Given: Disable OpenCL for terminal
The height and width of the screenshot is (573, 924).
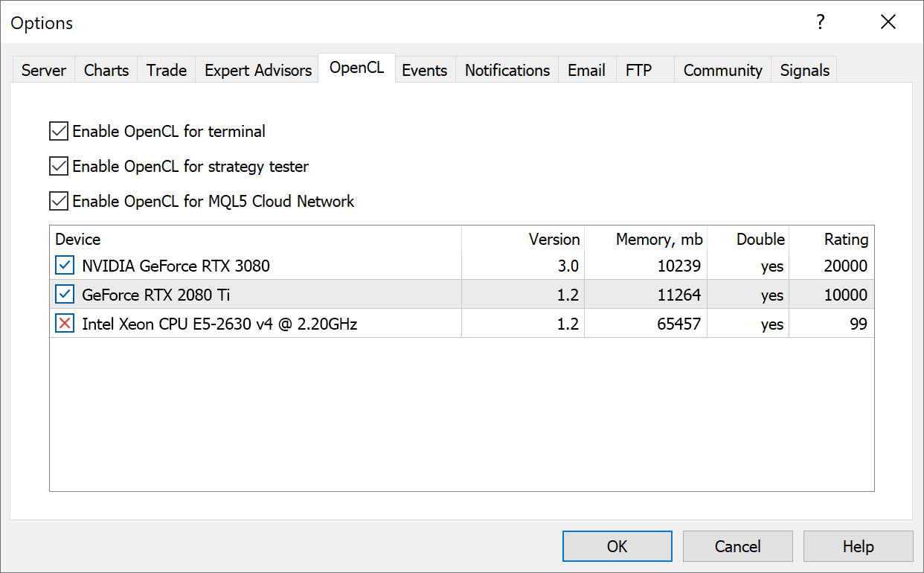Looking at the screenshot, I should 58,131.
